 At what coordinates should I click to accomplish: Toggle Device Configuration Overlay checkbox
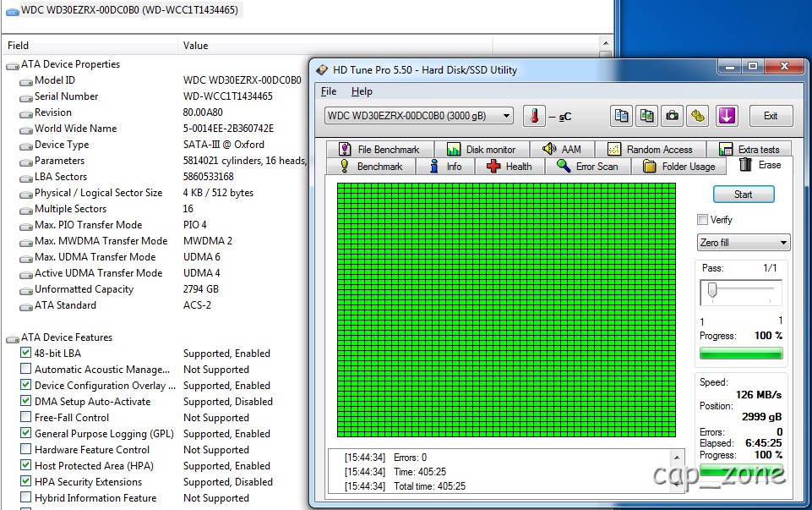click(25, 385)
